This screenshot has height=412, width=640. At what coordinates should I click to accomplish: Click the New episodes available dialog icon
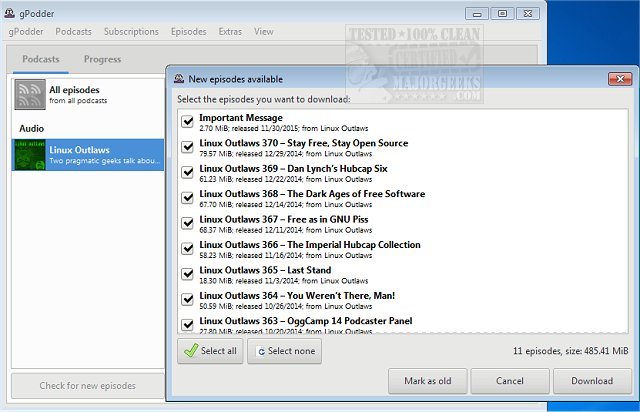pyautogui.click(x=179, y=78)
